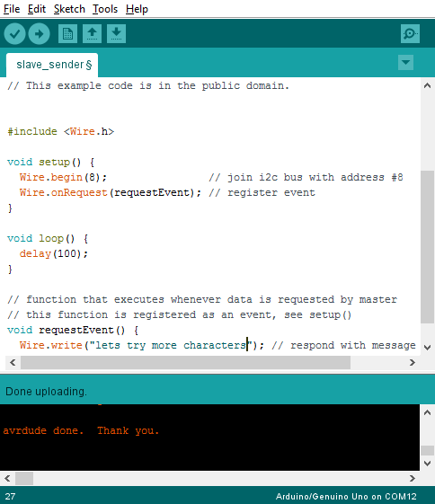
Task: Click editor vertical scrollbar down arrow
Action: [x=427, y=347]
